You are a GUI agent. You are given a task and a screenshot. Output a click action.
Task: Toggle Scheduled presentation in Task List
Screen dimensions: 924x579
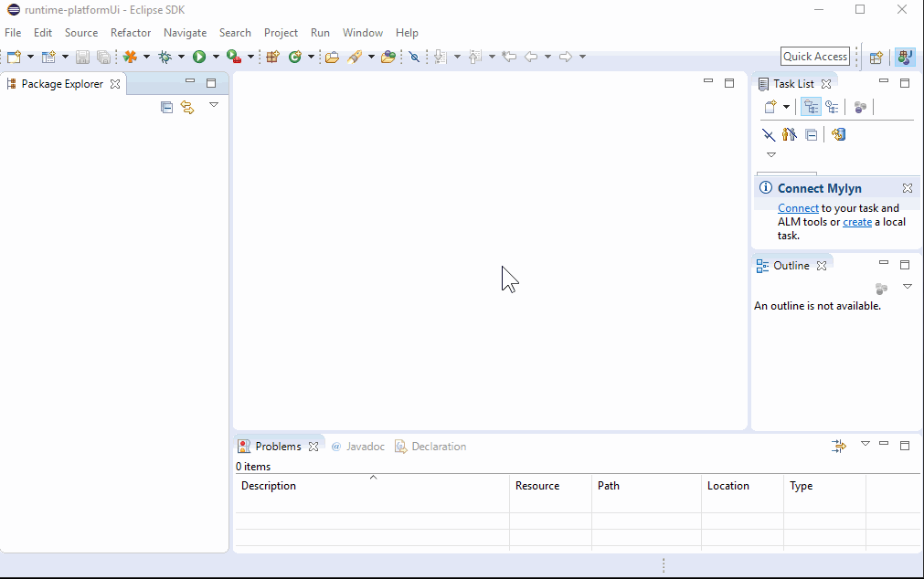click(832, 107)
